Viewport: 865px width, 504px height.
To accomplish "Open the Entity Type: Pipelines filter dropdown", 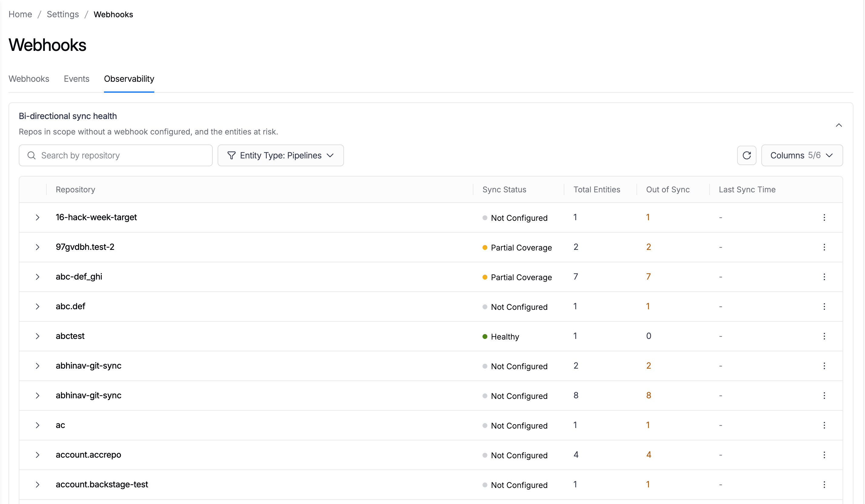I will pos(280,155).
